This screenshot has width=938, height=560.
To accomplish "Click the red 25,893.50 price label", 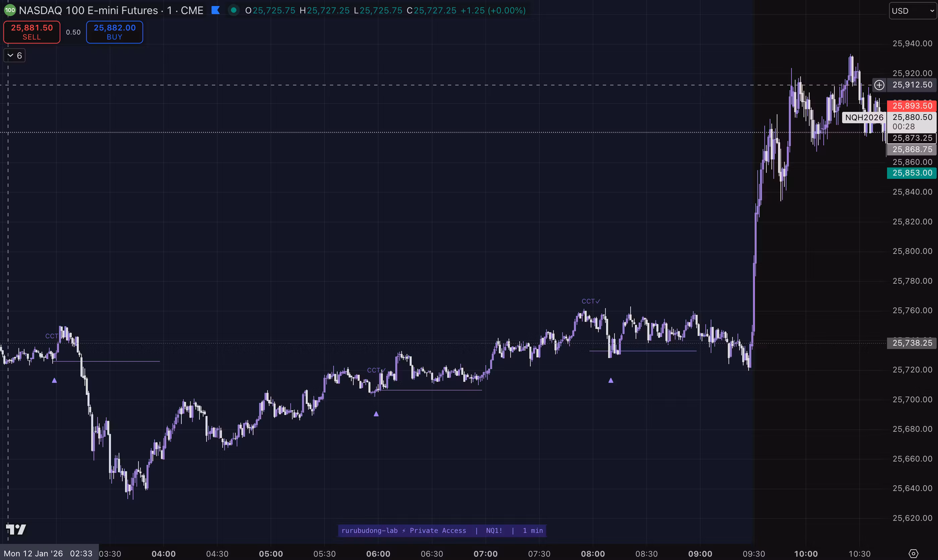I will click(912, 106).
